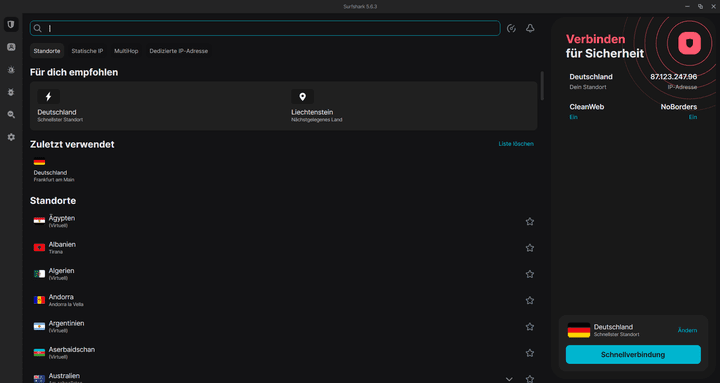Click the red Surfshark shield connect logo
720x383 pixels.
click(689, 43)
